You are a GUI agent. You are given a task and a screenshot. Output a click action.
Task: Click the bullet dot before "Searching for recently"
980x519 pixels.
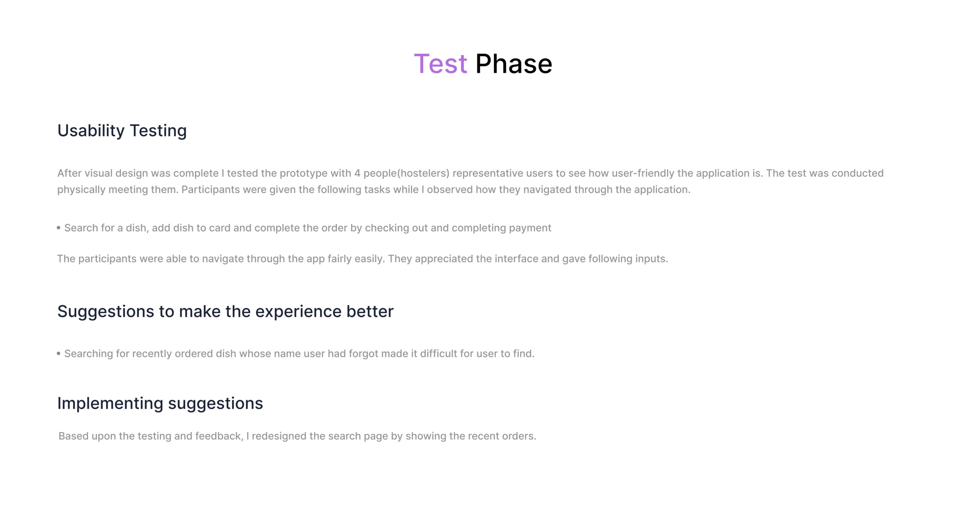[59, 353]
